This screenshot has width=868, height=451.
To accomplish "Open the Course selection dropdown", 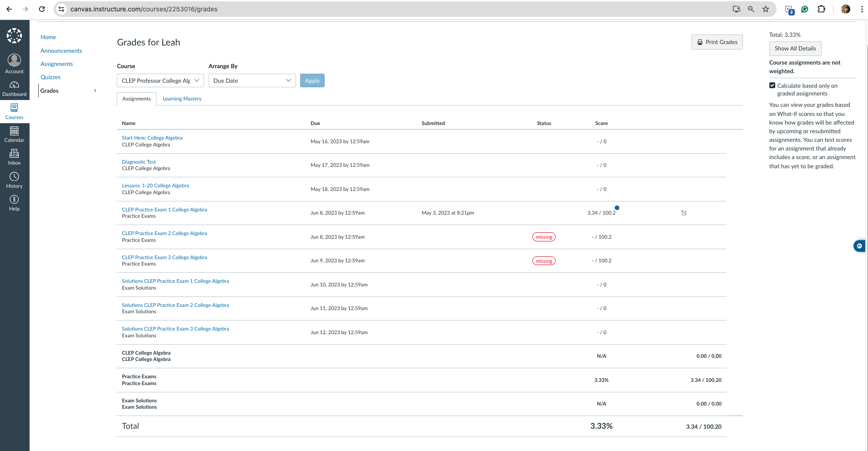I will [x=160, y=80].
